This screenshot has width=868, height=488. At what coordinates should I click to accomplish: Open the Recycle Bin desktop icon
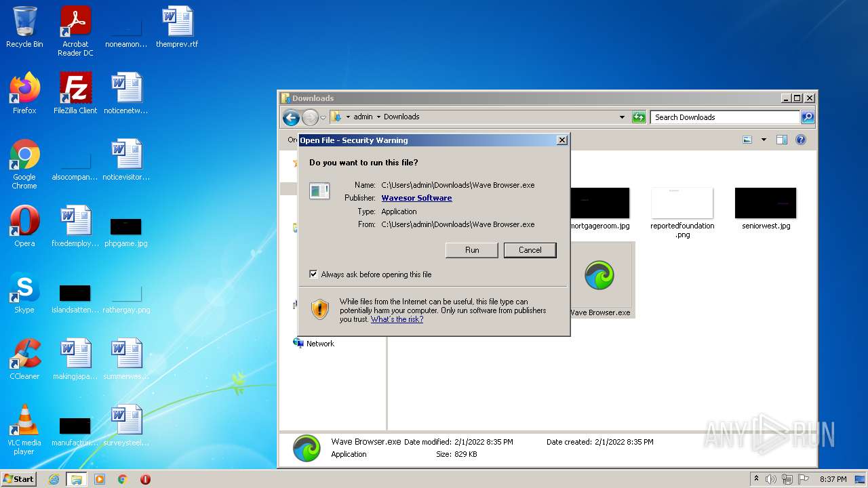tap(24, 27)
